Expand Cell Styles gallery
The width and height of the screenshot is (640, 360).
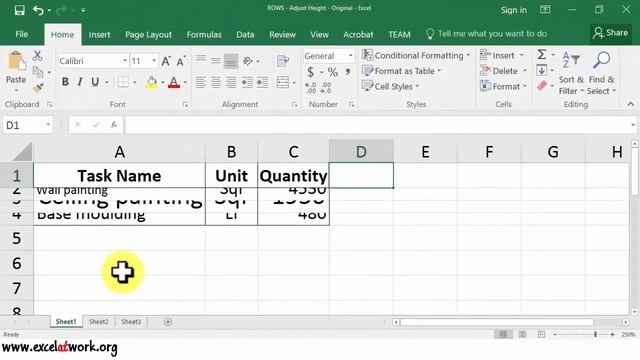coord(391,87)
